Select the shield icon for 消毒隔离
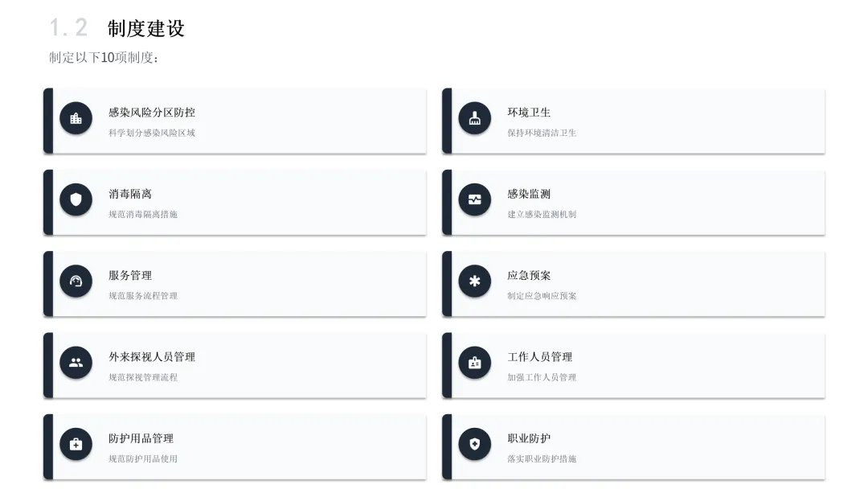The width and height of the screenshot is (868, 489). 76,199
